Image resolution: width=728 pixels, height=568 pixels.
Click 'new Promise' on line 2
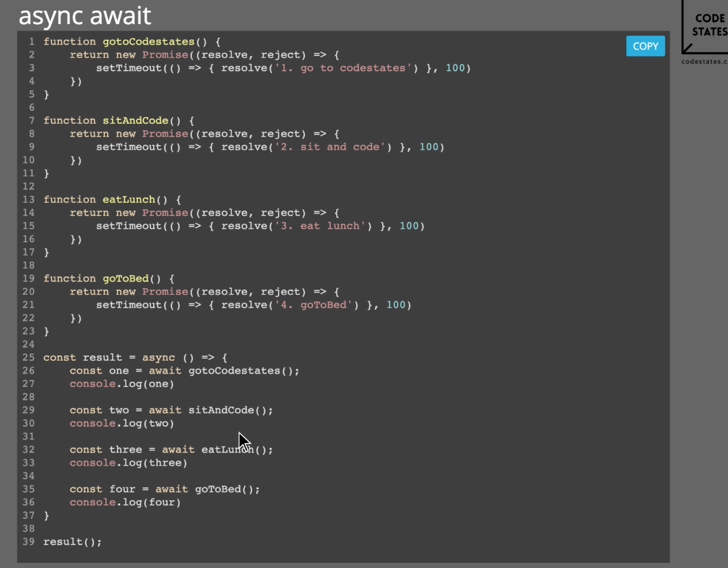[152, 55]
